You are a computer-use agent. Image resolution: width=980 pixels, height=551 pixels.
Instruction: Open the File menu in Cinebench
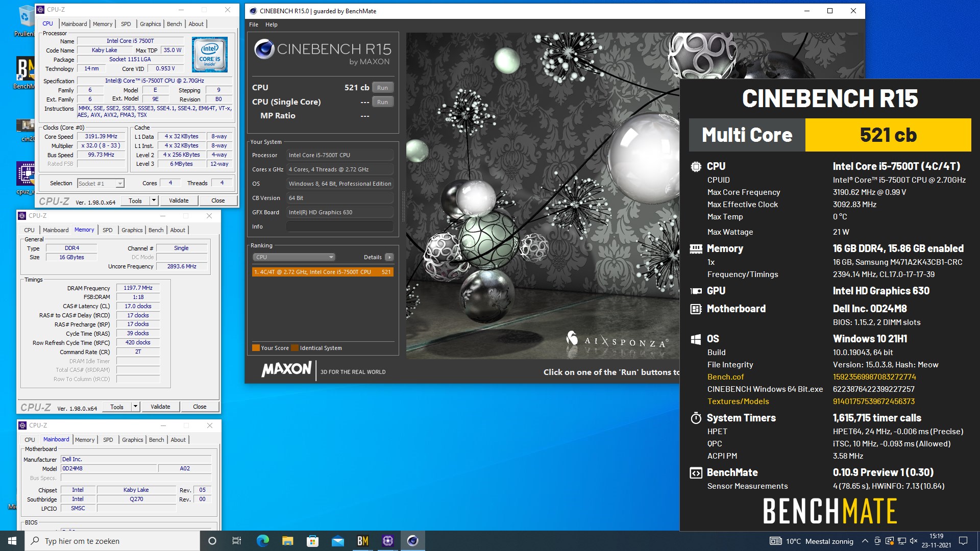click(254, 24)
